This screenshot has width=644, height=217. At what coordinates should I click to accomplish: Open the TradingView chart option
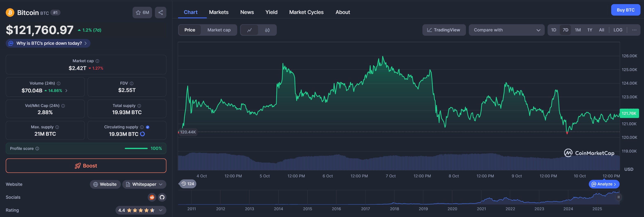[x=444, y=30]
